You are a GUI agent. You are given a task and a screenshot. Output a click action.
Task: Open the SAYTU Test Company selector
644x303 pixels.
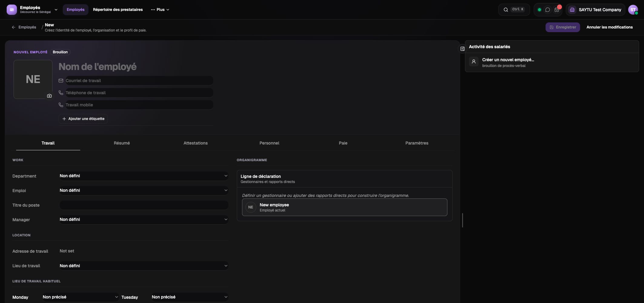tap(595, 10)
